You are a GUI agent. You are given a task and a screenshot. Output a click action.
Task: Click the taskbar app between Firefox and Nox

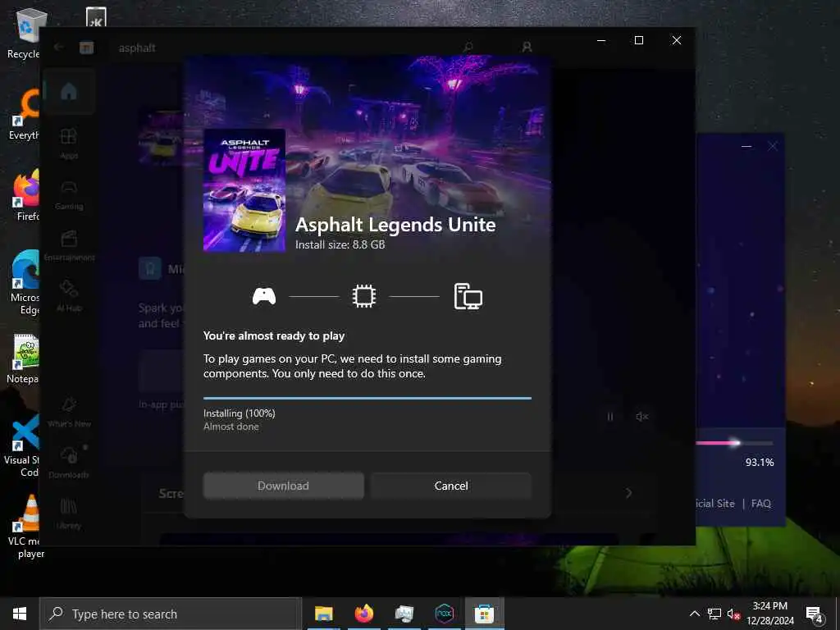point(404,614)
